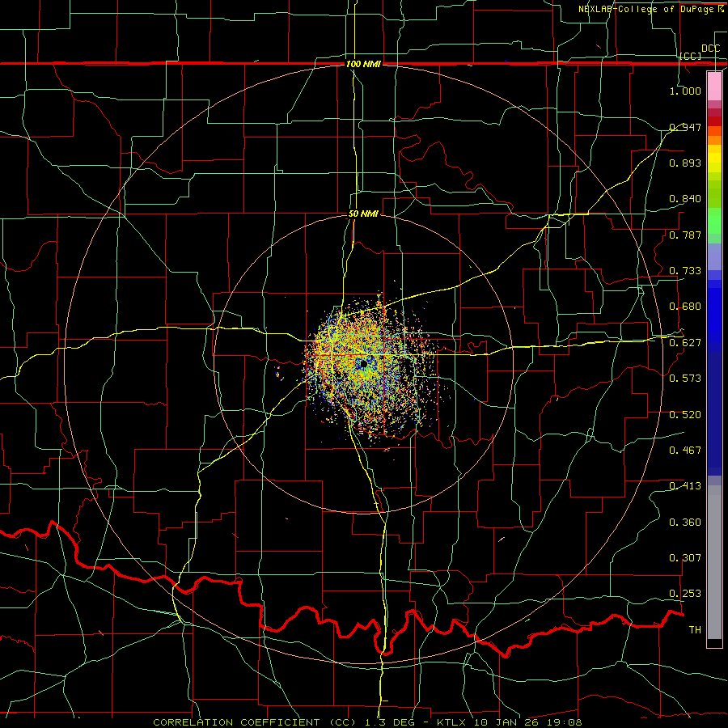This screenshot has height=728, width=728.
Task: Click the 0.413 legend value
Action: point(685,486)
